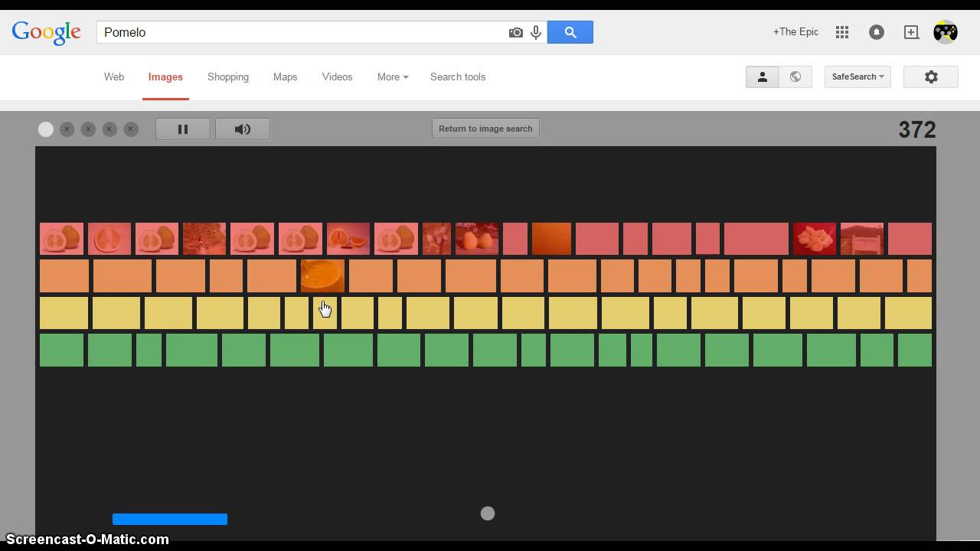Click the blue search magnifier button
The image size is (980, 551).
[570, 32]
